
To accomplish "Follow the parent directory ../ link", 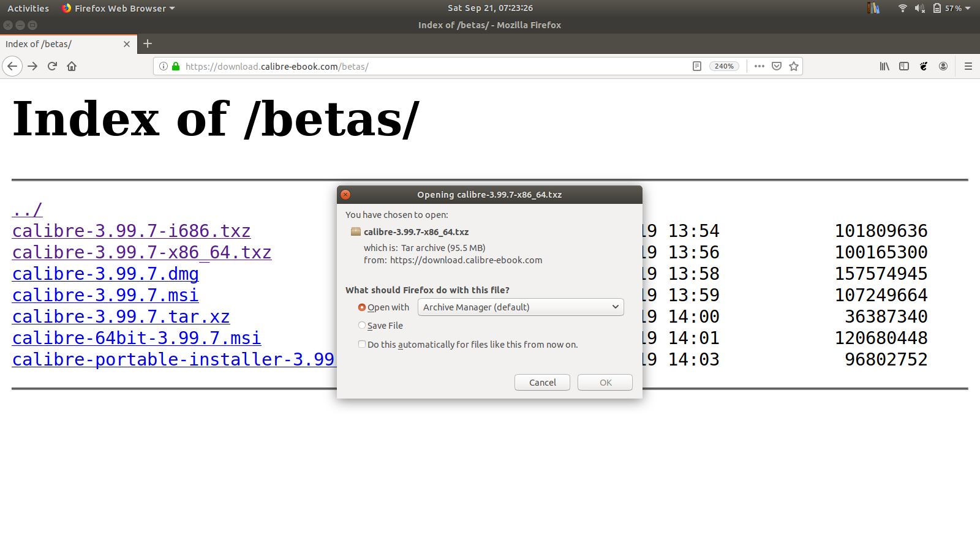I will coord(28,210).
